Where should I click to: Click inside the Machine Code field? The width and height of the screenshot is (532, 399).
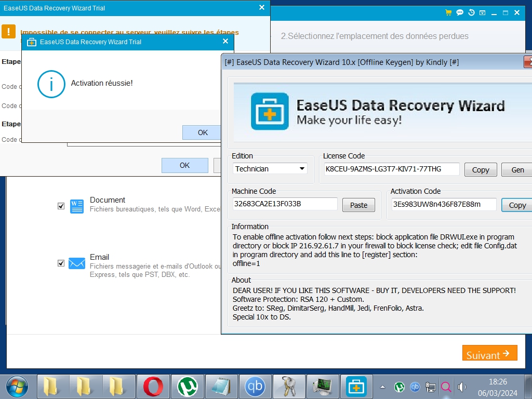coord(285,204)
